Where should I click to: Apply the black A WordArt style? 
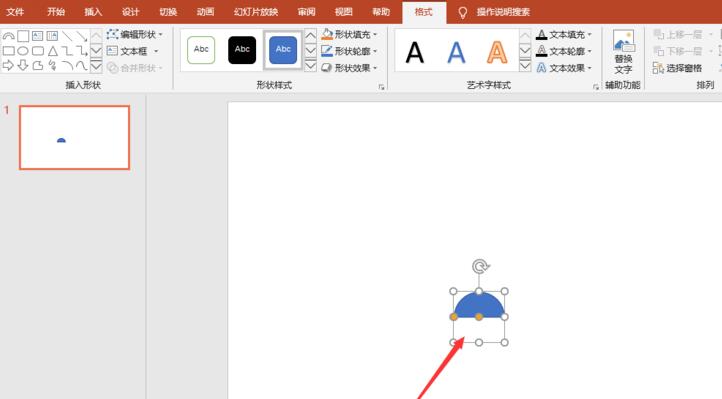pyautogui.click(x=414, y=52)
